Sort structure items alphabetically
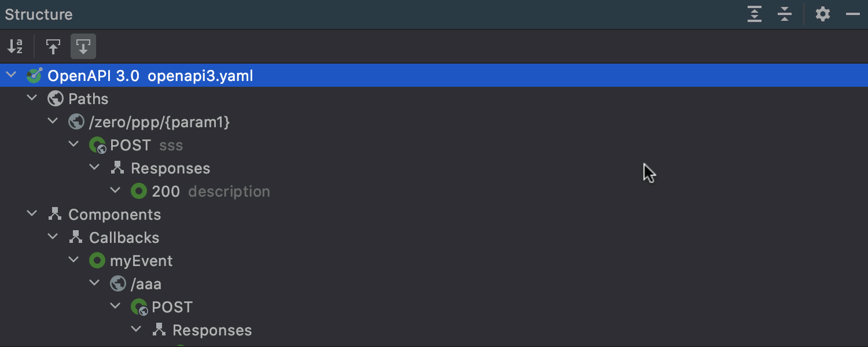Image resolution: width=868 pixels, height=347 pixels. [x=15, y=47]
